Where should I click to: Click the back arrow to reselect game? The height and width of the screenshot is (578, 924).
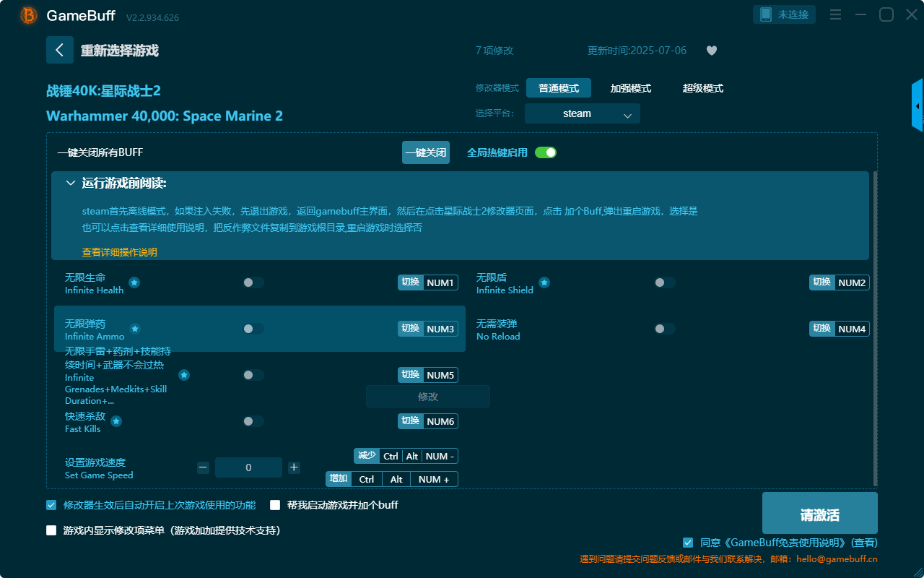point(60,49)
